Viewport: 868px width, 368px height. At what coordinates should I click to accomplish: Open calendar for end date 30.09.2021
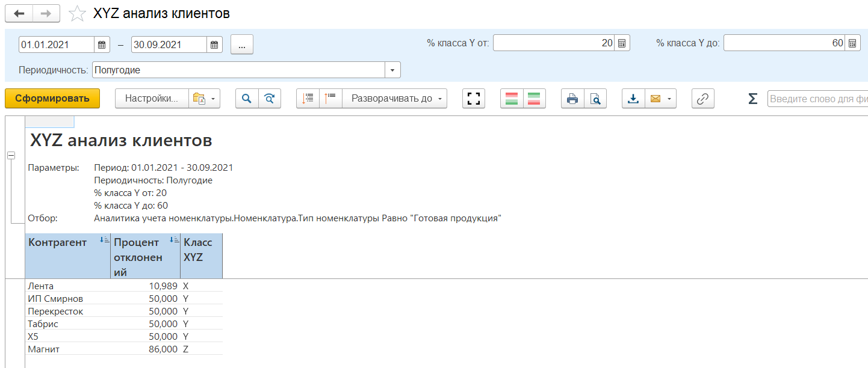pyautogui.click(x=215, y=44)
